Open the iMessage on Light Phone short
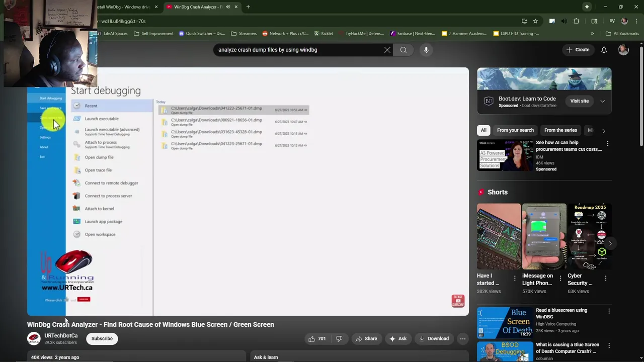The height and width of the screenshot is (362, 644). tap(544, 236)
